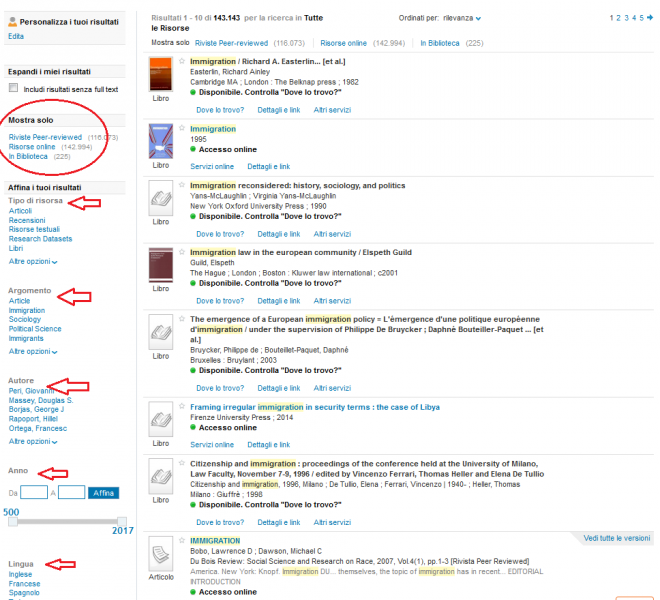Star the Citizenship and immigration result

pyautogui.click(x=182, y=464)
